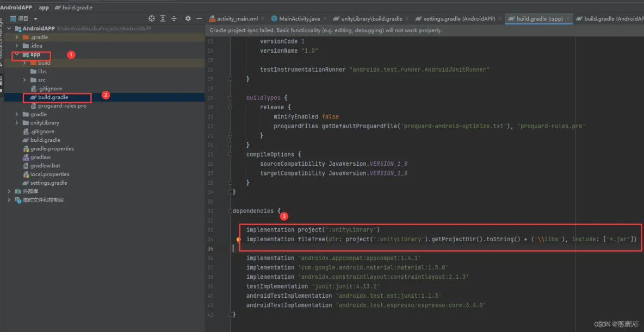This screenshot has height=332, width=644.
Task: Click the Select Opened File target icon
Action: 152,18
